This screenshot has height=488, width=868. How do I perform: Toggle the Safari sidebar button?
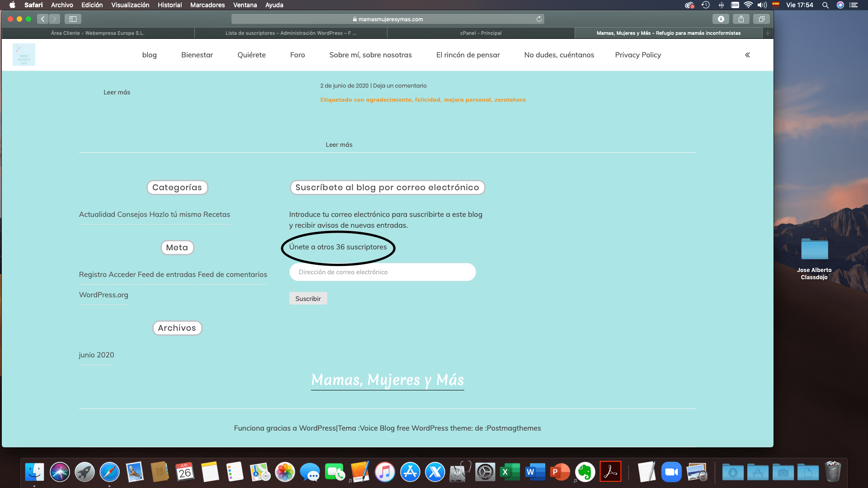click(73, 19)
